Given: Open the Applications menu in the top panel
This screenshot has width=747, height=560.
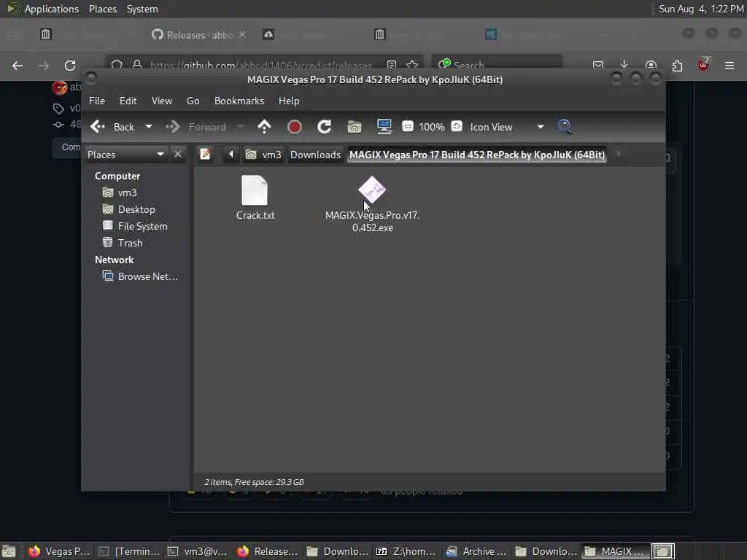Looking at the screenshot, I should [x=43, y=9].
